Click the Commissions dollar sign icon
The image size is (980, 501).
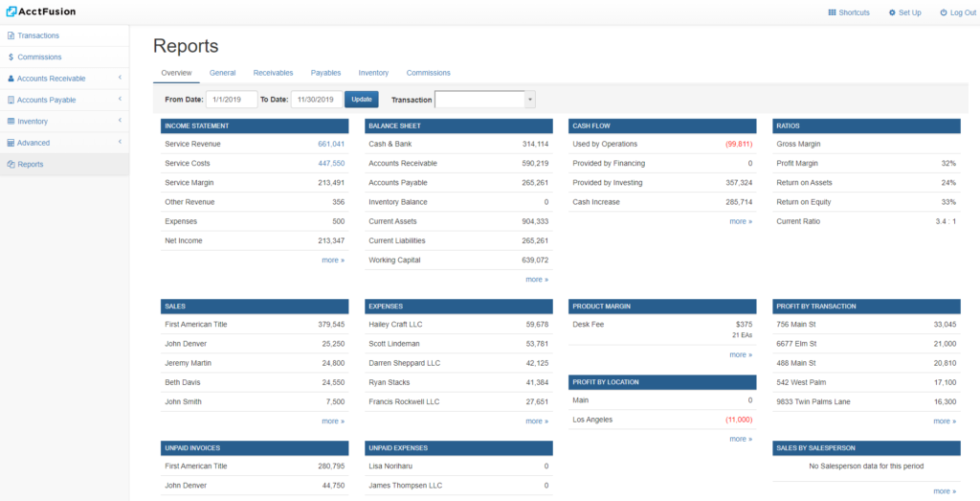point(11,57)
